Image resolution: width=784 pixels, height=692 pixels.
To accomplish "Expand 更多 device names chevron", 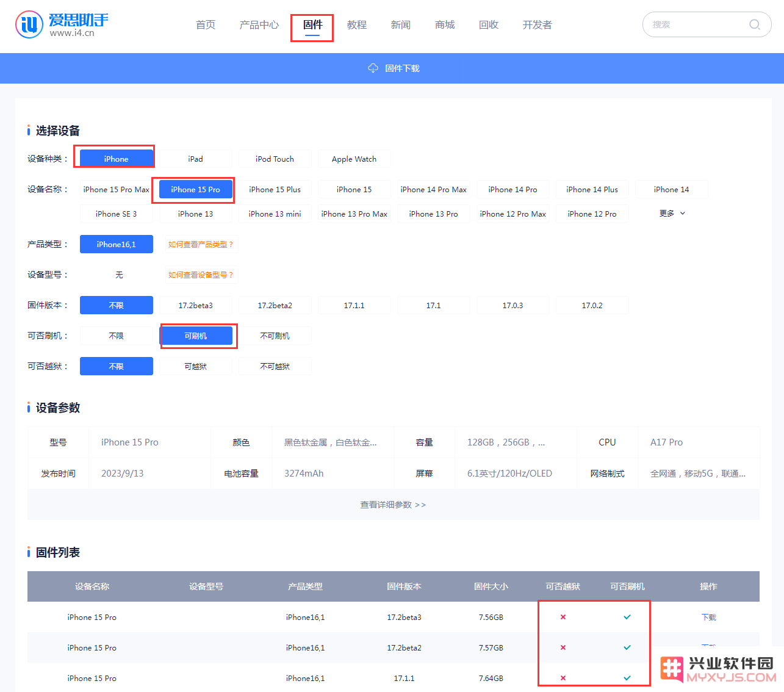I will 683,214.
